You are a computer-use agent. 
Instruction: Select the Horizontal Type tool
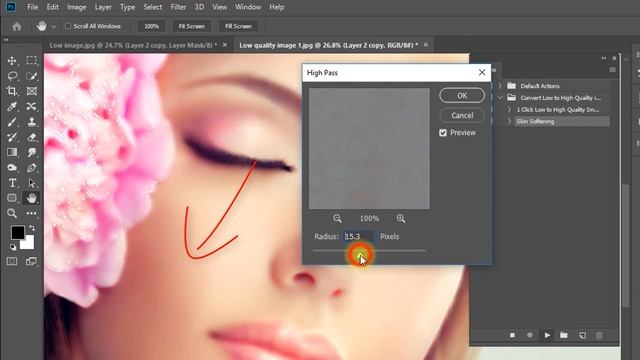[x=12, y=183]
